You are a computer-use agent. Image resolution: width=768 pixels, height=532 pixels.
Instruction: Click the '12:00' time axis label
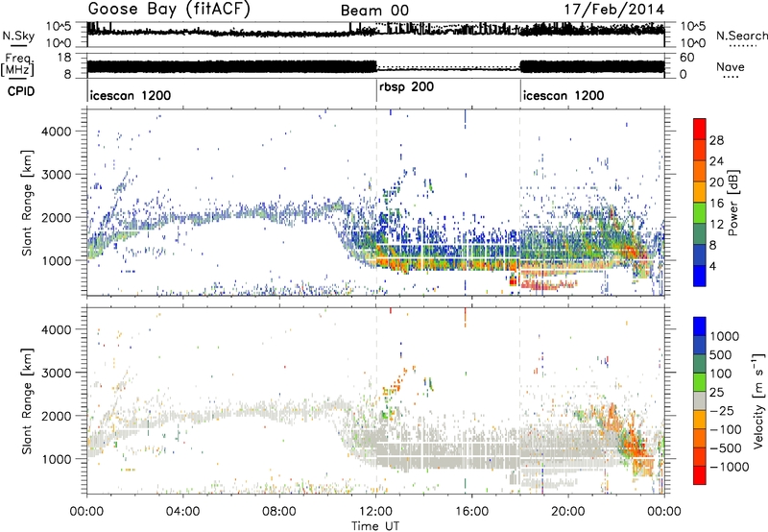(x=375, y=512)
